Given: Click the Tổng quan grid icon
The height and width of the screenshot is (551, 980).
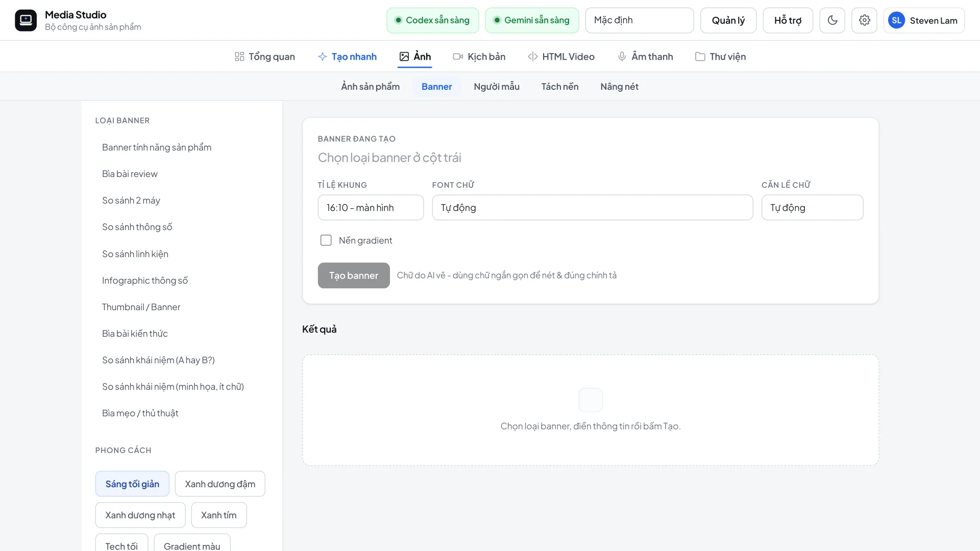Looking at the screenshot, I should [239, 57].
